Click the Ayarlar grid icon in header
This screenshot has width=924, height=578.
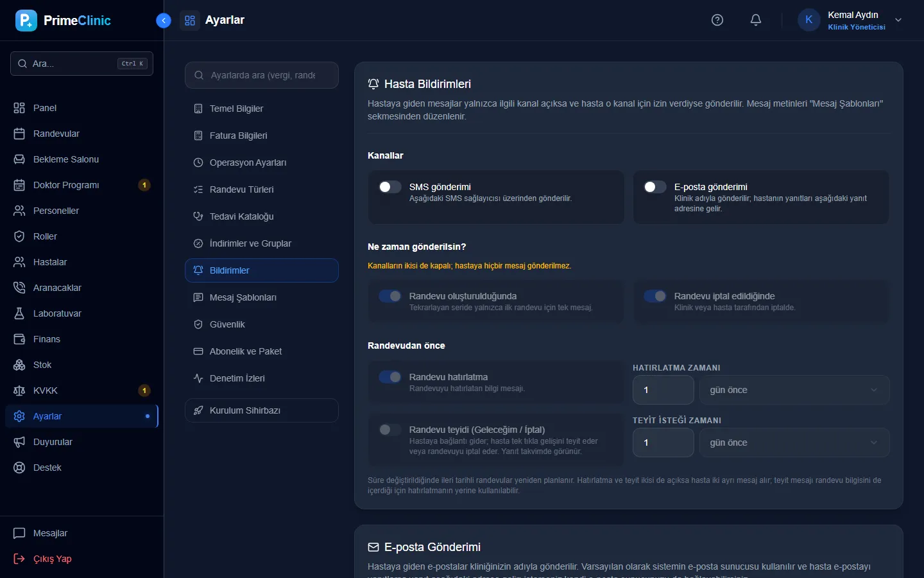(190, 21)
